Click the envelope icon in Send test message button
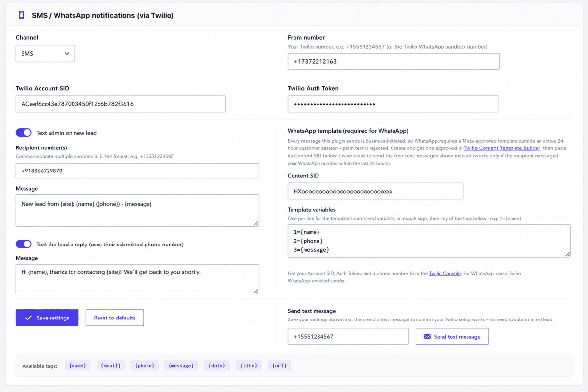Image resolution: width=588 pixels, height=392 pixels. pyautogui.click(x=427, y=337)
